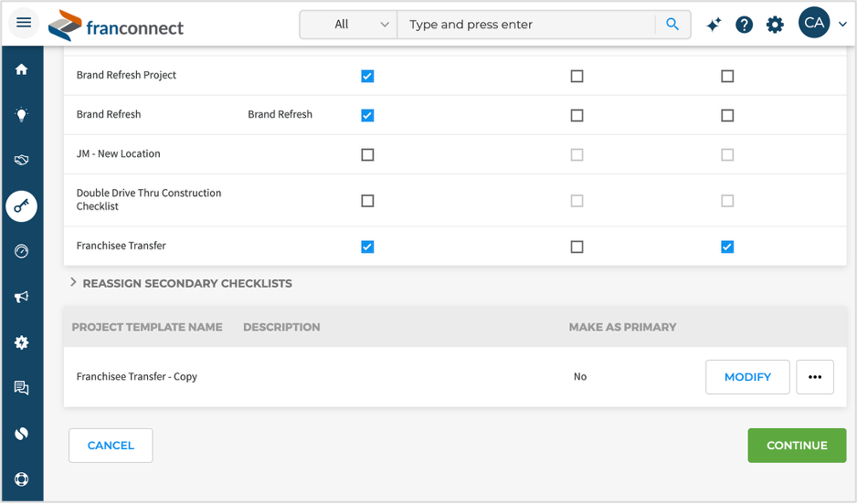
Task: Open the hamburger navigation menu
Action: click(24, 23)
